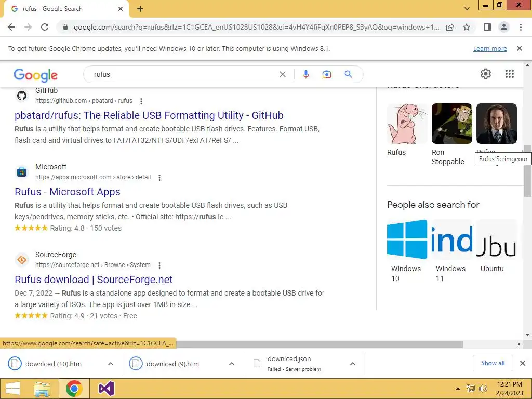Click the horizontal scrollbar right arrow
Viewport: 532px width, 399px height.
click(x=519, y=344)
